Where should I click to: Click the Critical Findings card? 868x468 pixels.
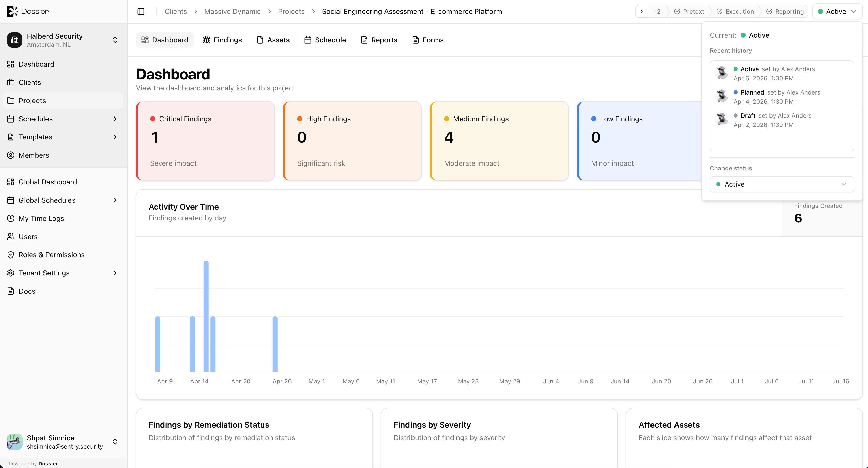click(206, 141)
